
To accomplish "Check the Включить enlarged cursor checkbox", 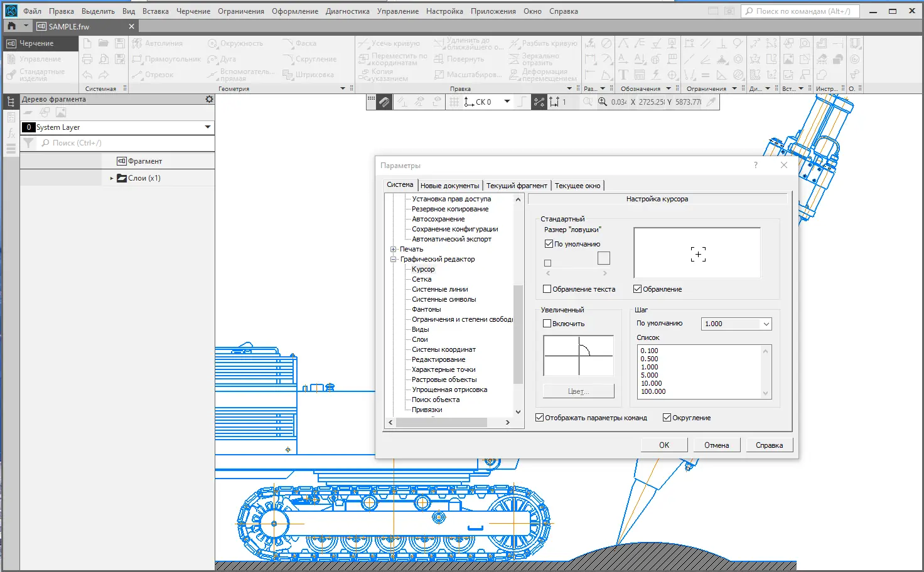I will click(547, 324).
